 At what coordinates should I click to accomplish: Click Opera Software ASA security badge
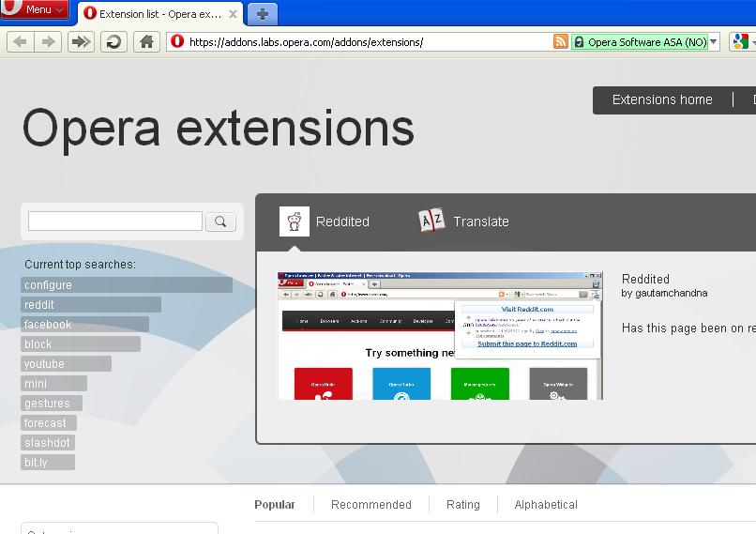pyautogui.click(x=640, y=42)
